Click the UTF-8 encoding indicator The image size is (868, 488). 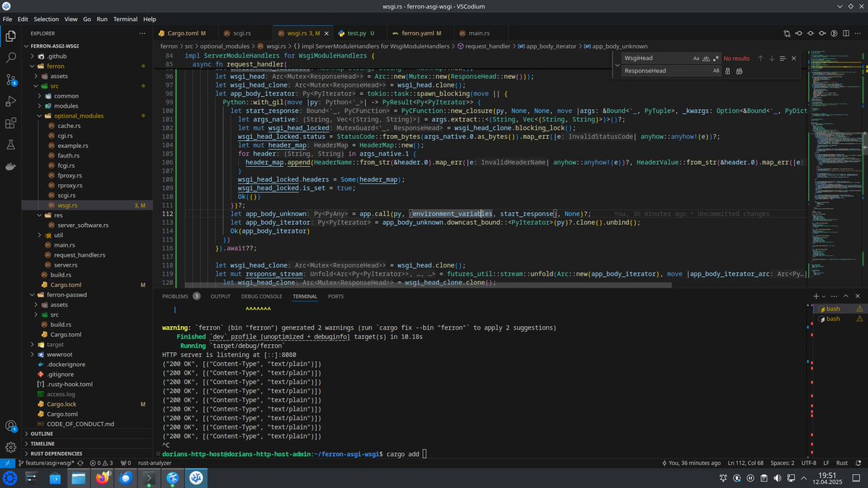807,463
